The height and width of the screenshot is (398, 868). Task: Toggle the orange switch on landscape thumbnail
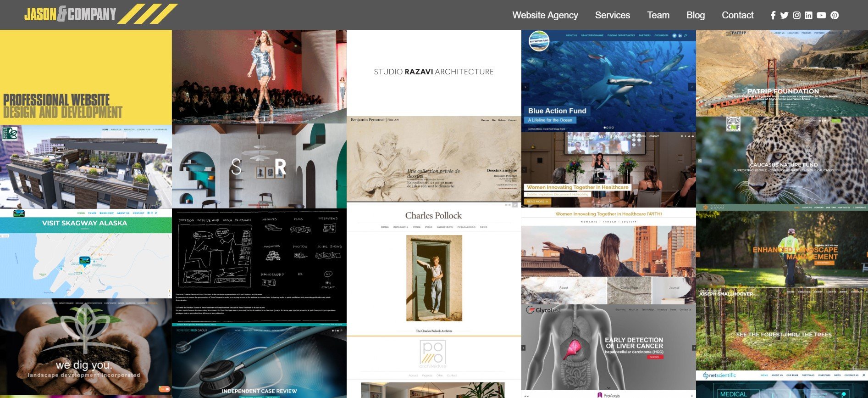pyautogui.click(x=165, y=389)
